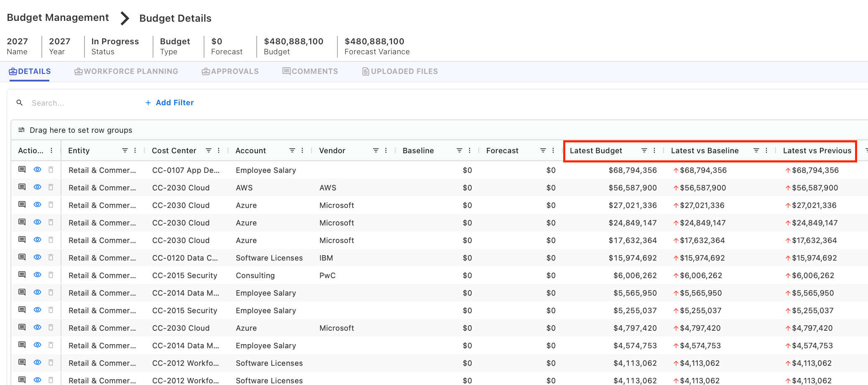Delete the AWS vendor row

point(51,187)
